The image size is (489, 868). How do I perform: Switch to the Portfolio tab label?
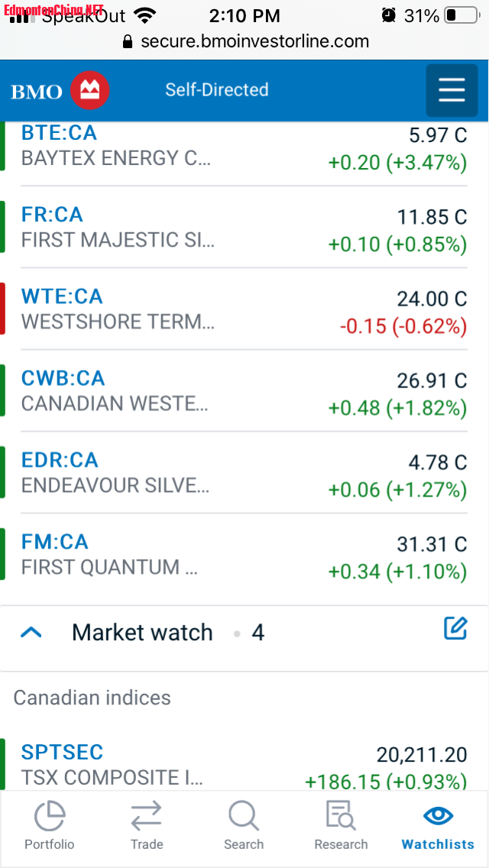(x=50, y=845)
